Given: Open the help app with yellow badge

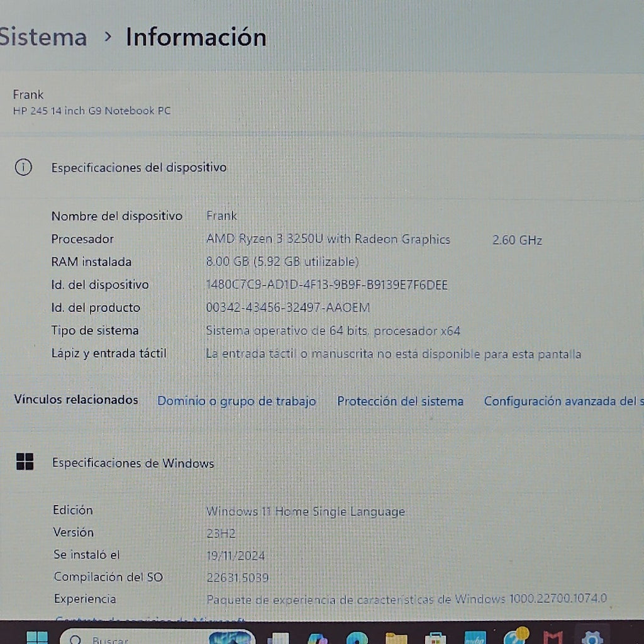Looking at the screenshot, I should tap(515, 636).
